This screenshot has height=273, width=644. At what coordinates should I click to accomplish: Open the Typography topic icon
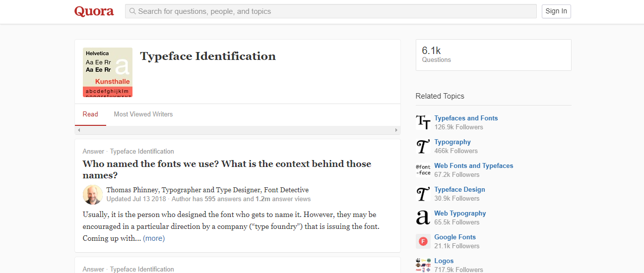point(423,146)
